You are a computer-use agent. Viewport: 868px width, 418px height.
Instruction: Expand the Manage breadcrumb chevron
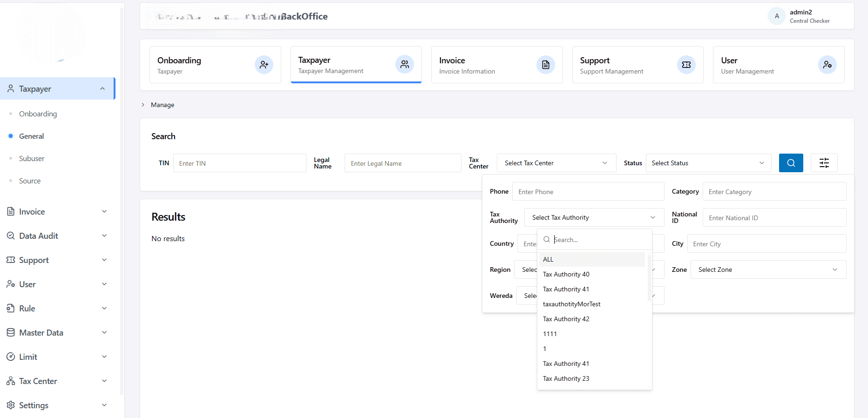[143, 105]
